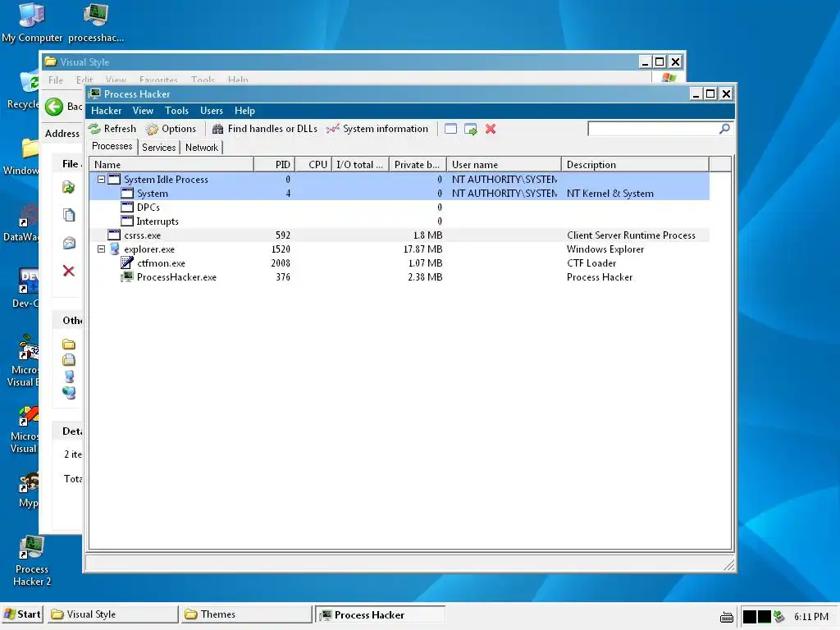Select the ctfmon.exe process
The width and height of the screenshot is (840, 630).
pos(399,263)
